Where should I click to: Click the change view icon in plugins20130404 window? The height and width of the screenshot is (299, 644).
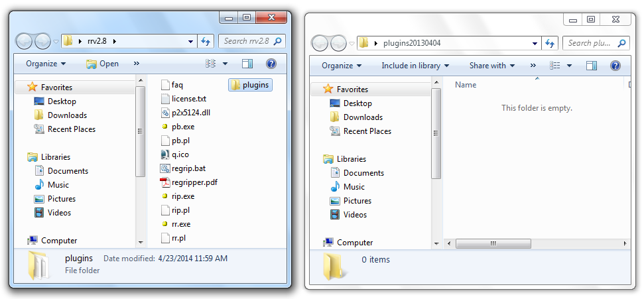click(x=555, y=66)
